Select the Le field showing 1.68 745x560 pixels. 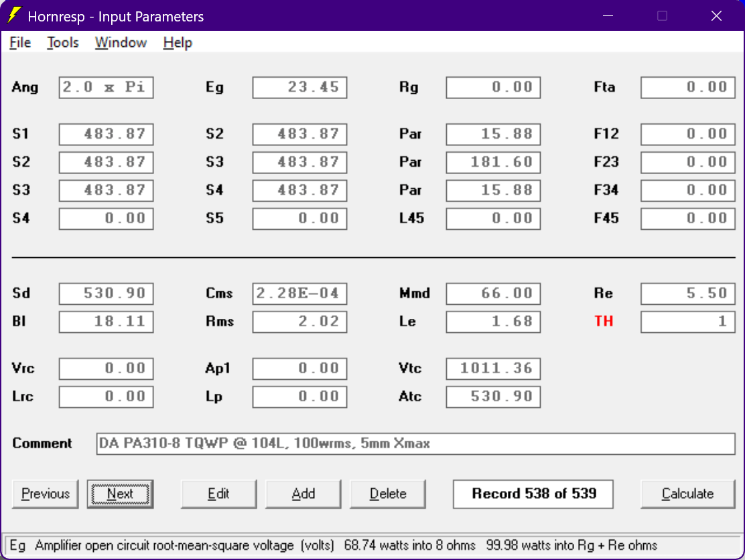click(493, 322)
